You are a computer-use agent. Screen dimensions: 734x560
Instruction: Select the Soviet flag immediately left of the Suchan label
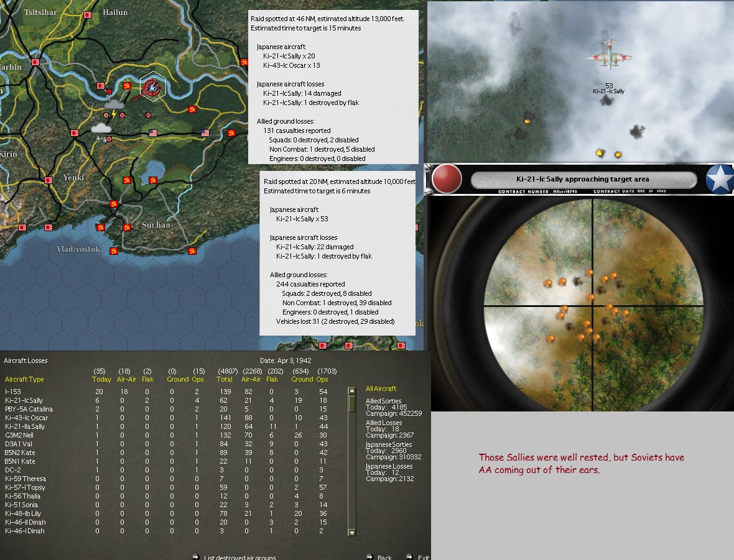pyautogui.click(x=126, y=227)
